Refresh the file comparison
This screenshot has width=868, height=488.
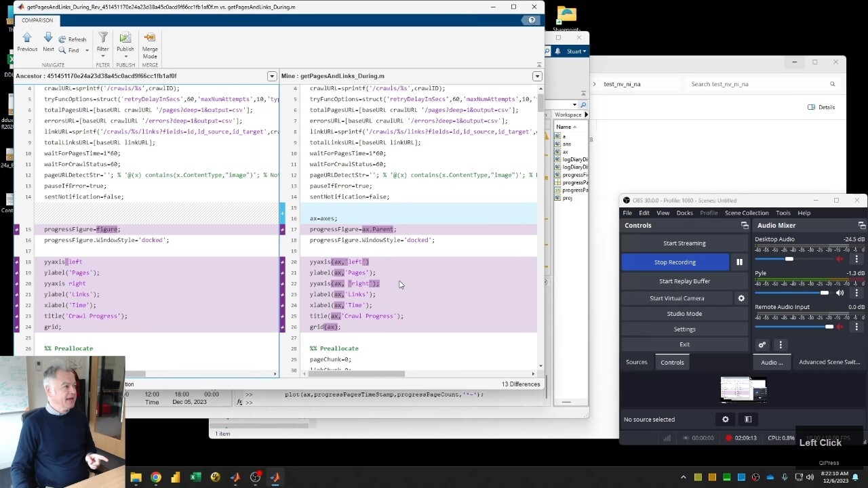pyautogui.click(x=73, y=39)
